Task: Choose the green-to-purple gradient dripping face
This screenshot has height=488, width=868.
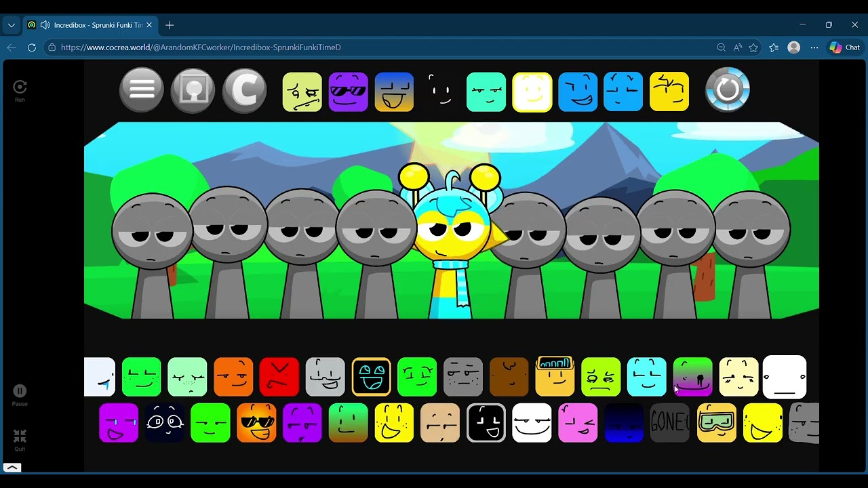Action: pyautogui.click(x=693, y=377)
